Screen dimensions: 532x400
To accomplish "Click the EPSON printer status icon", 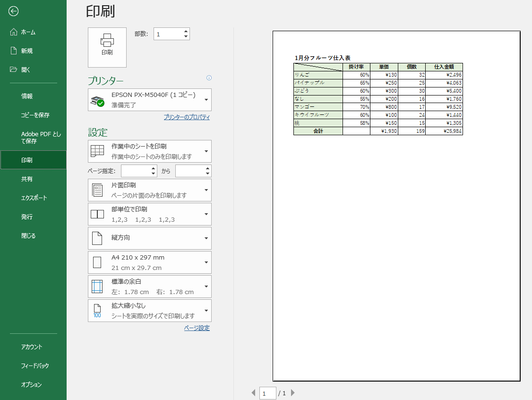I will coord(97,101).
